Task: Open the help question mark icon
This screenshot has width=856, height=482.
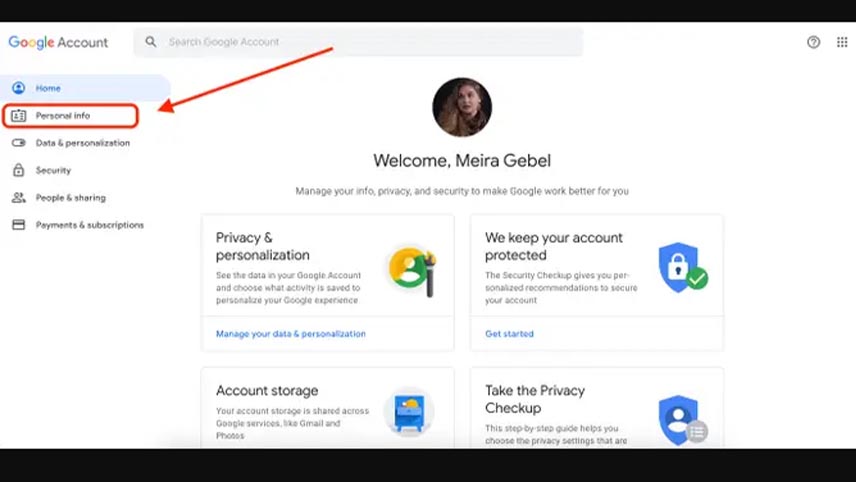Action: pos(813,42)
